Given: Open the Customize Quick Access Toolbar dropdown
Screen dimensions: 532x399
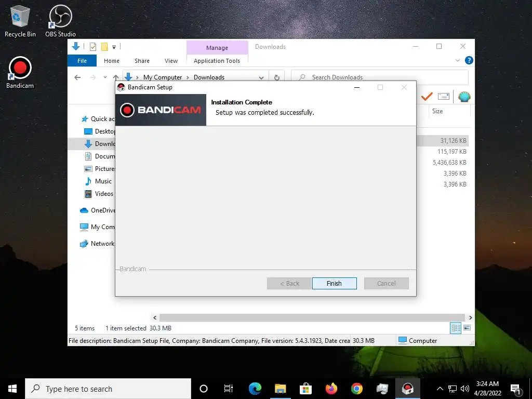Looking at the screenshot, I should (114, 47).
